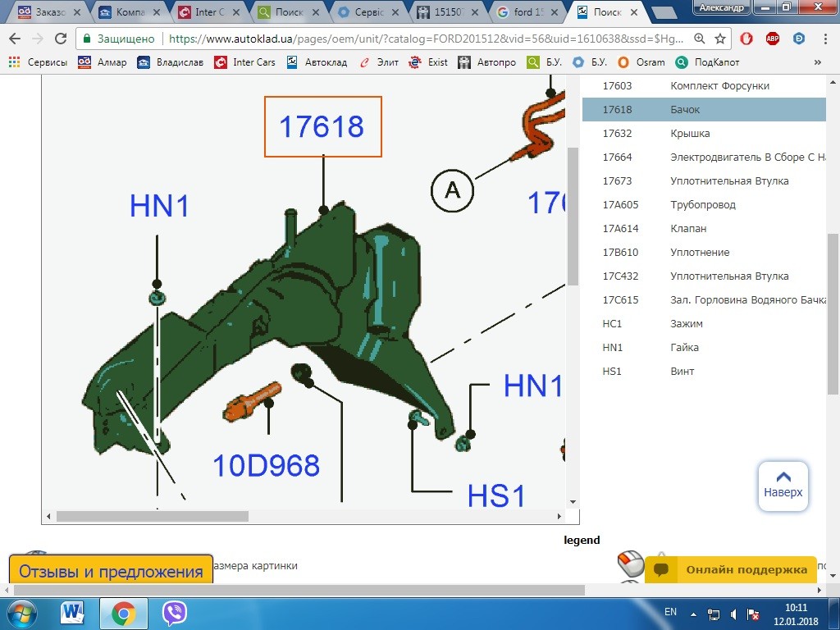The image size is (840, 630).
Task: Show hidden system tray icons arrow
Action: (x=693, y=614)
